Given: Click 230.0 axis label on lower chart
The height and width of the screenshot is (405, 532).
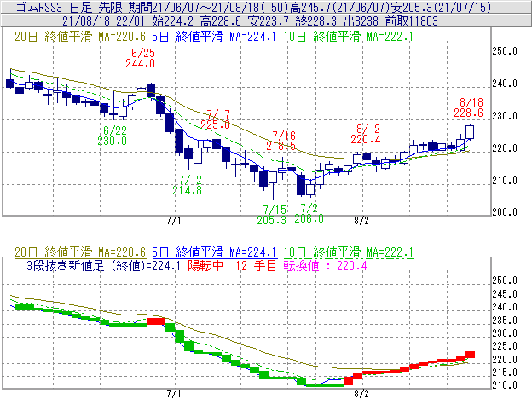Looking at the screenshot, I should (x=505, y=333).
